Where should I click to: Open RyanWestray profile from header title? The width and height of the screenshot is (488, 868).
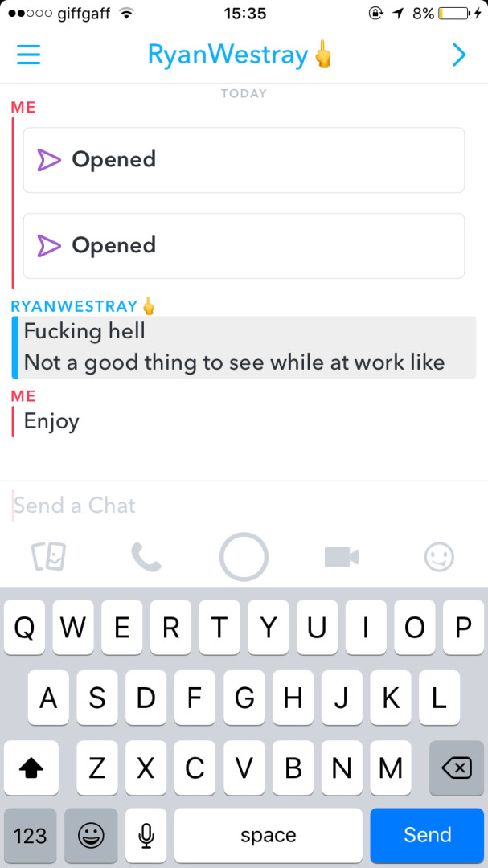point(240,55)
